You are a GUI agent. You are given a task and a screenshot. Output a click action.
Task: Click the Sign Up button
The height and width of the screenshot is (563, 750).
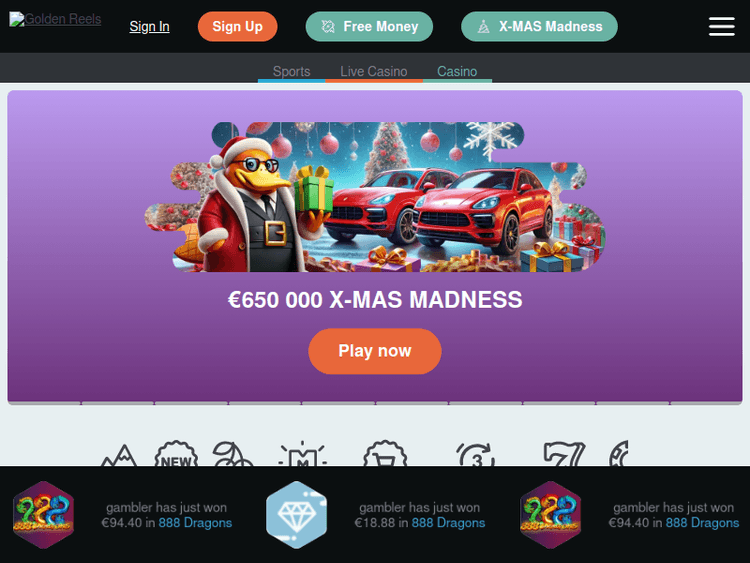(238, 27)
